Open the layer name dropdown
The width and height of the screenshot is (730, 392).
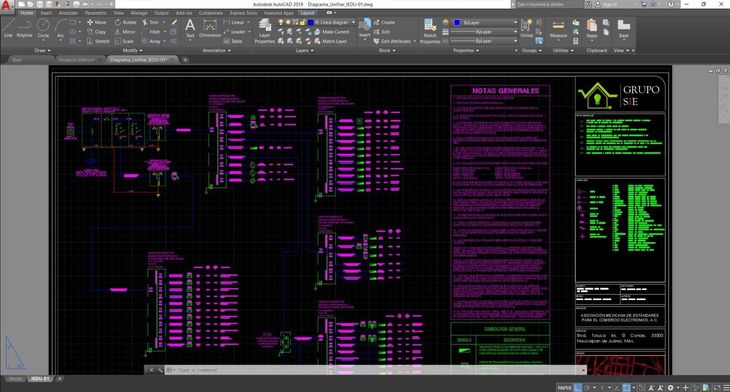334,22
